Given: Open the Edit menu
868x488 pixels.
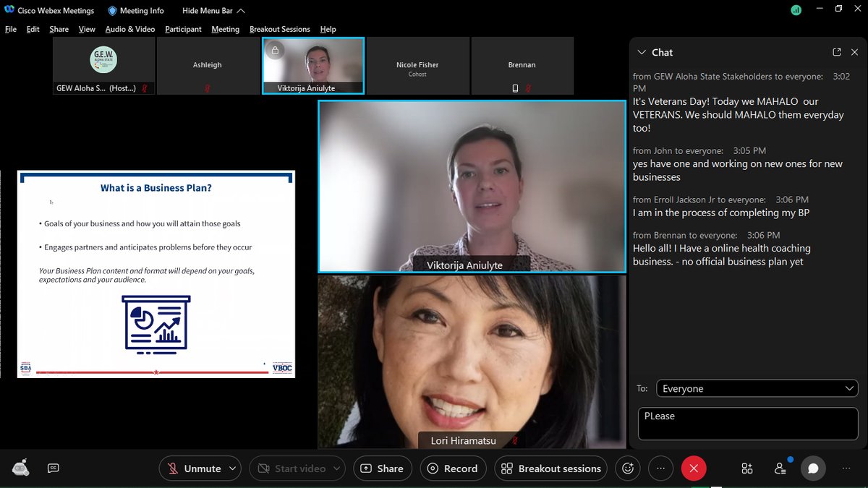Looking at the screenshot, I should [33, 30].
